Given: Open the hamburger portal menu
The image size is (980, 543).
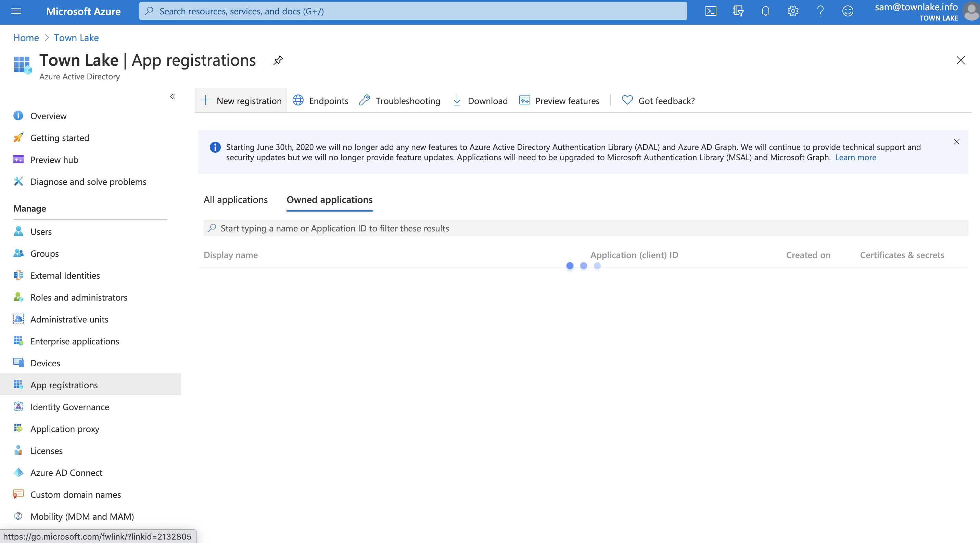Looking at the screenshot, I should (x=16, y=11).
